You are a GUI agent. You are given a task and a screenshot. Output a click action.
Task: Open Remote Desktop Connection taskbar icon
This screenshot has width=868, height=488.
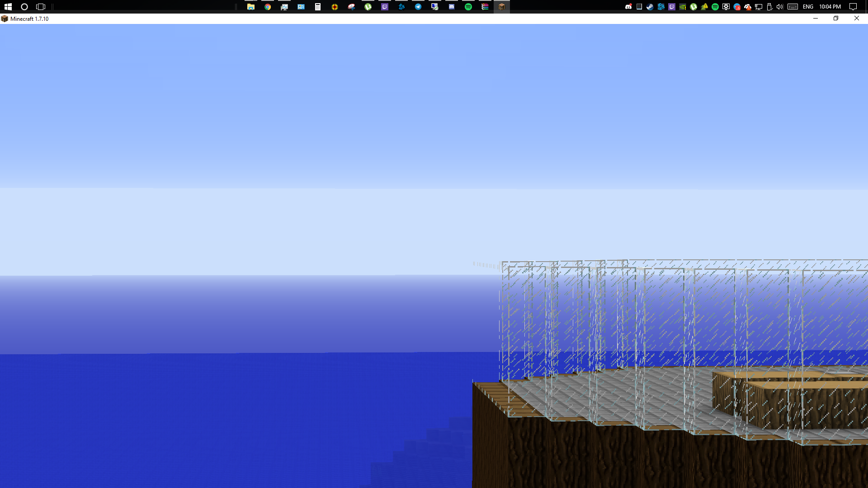click(x=435, y=7)
